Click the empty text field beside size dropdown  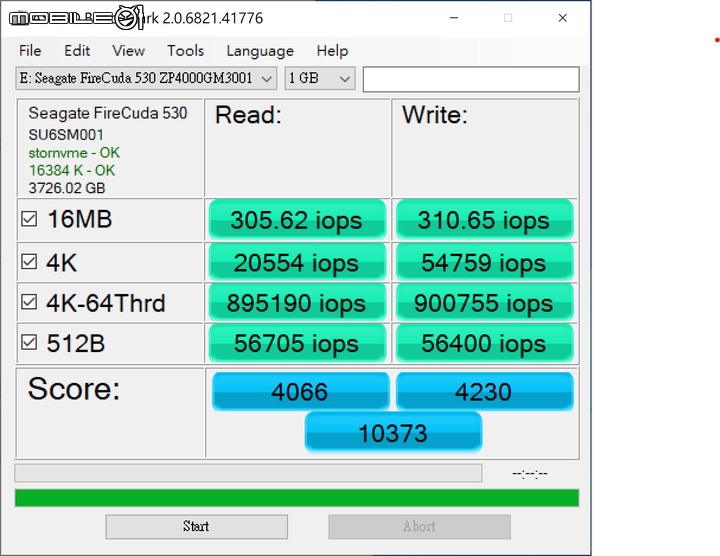point(471,79)
